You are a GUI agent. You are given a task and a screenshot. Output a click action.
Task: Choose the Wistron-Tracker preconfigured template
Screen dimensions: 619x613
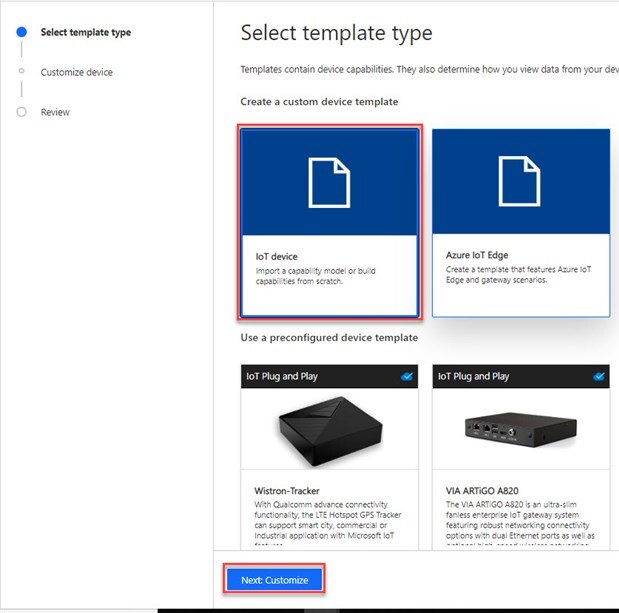pos(330,457)
